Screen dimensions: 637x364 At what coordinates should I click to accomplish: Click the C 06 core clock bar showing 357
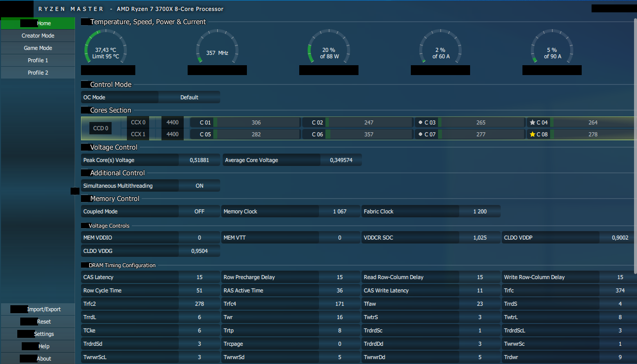coord(368,134)
